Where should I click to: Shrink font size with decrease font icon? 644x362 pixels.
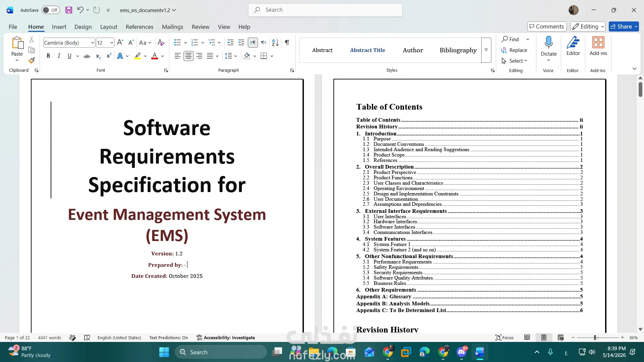[x=131, y=43]
